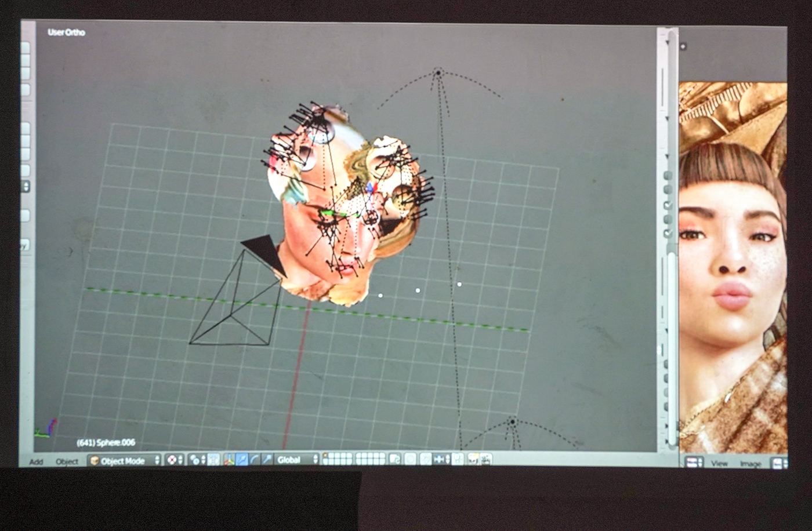The width and height of the screenshot is (812, 531).
Task: Click the OpenGL render animation clapper icon
Action: tap(485, 459)
